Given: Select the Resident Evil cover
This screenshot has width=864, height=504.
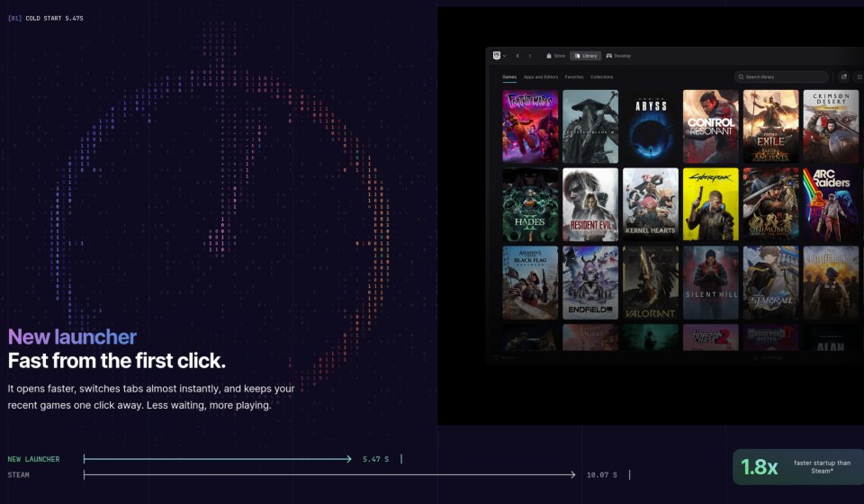Looking at the screenshot, I should (590, 204).
